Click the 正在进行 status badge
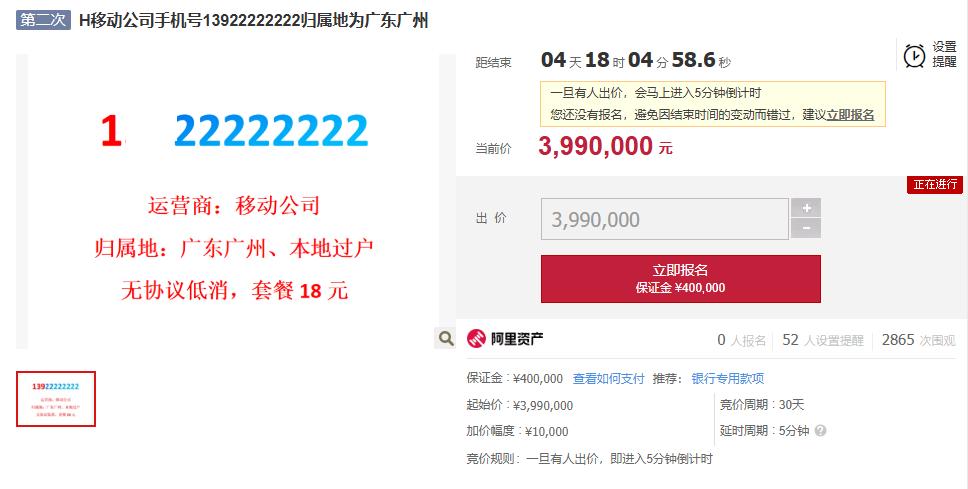Viewport: 968px width, 489px height. click(x=935, y=185)
